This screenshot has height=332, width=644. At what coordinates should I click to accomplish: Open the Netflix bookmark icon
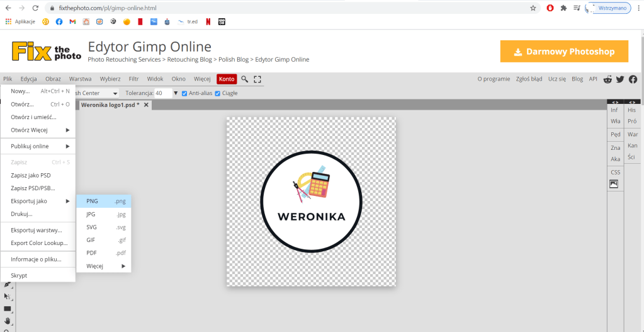(x=208, y=21)
